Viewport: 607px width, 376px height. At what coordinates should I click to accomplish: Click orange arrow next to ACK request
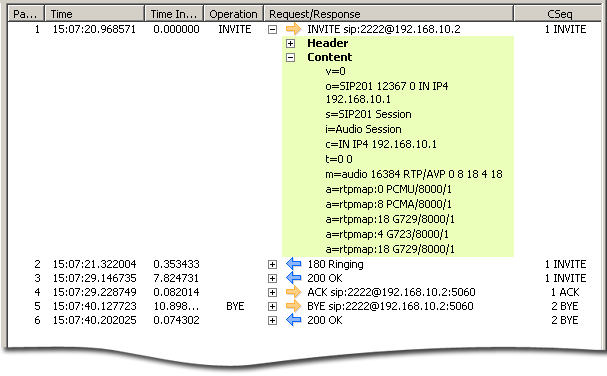(x=293, y=292)
